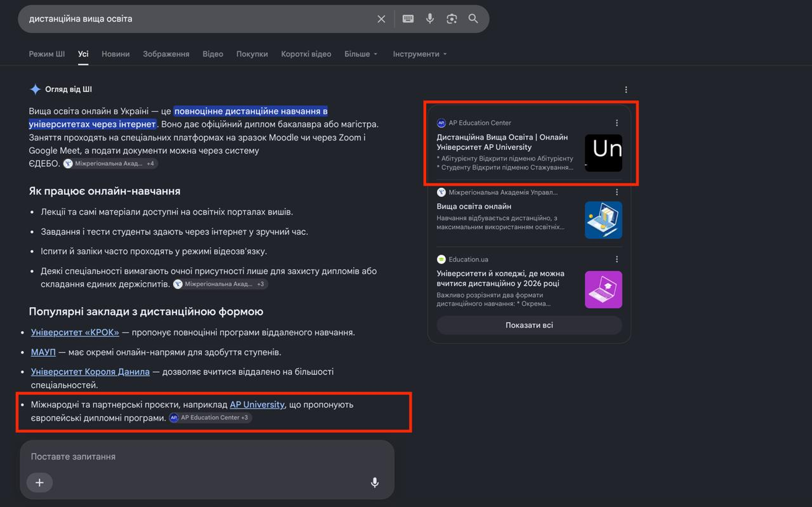This screenshot has width=812, height=507.
Task: Click the Education.ua purple laptop thumbnail
Action: coord(604,289)
